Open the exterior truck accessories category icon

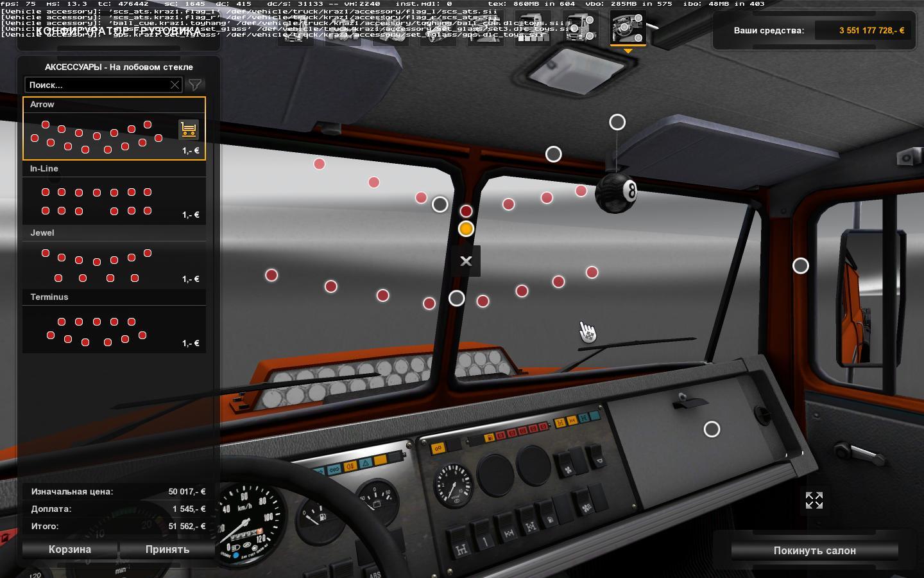tap(580, 29)
